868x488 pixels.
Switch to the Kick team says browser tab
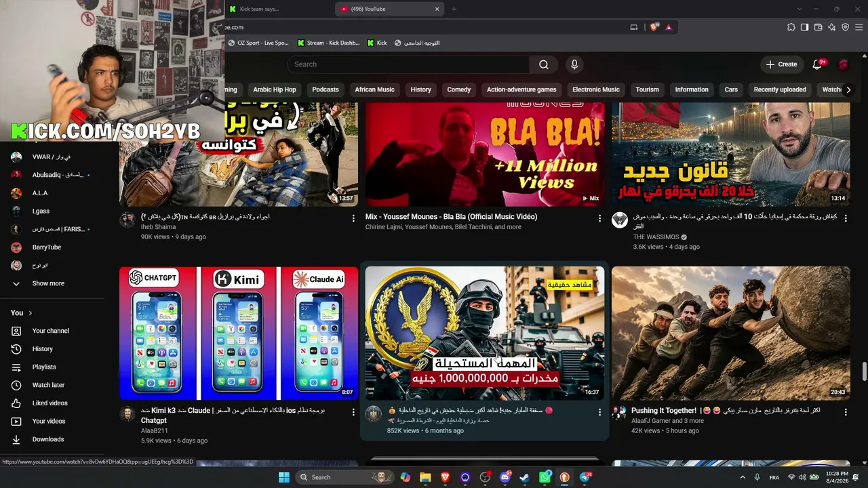click(x=278, y=9)
